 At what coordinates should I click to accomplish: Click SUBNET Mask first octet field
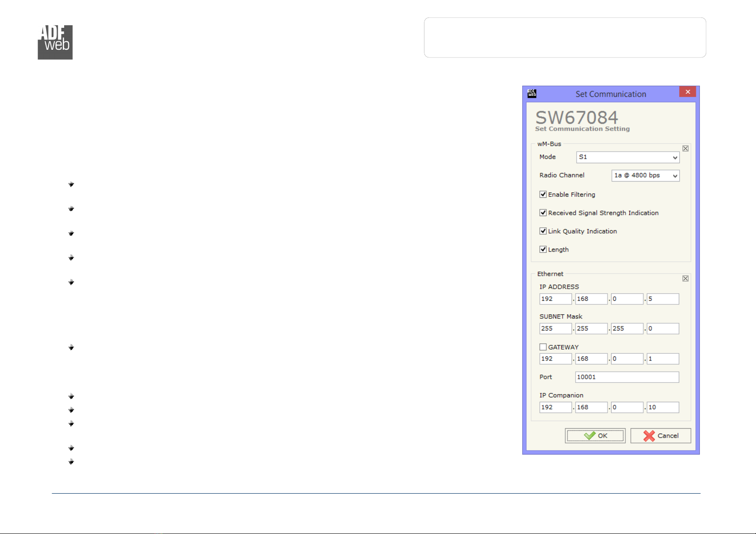[x=555, y=329]
